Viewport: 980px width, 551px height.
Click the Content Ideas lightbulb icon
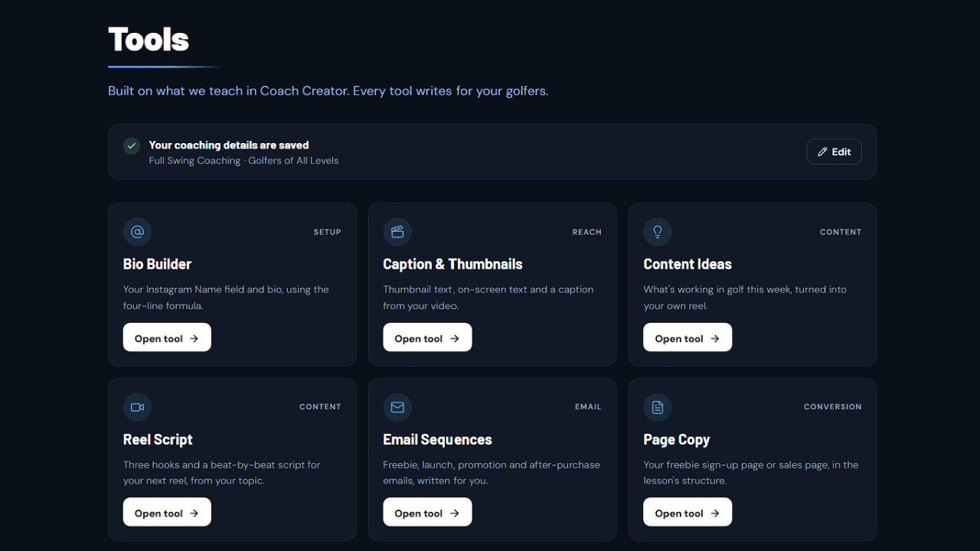pyautogui.click(x=658, y=232)
